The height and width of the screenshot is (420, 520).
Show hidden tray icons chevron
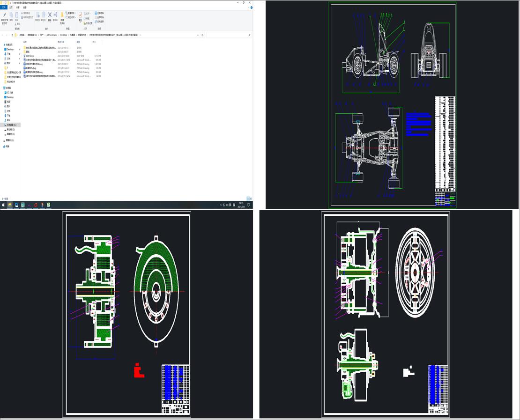pos(221,205)
